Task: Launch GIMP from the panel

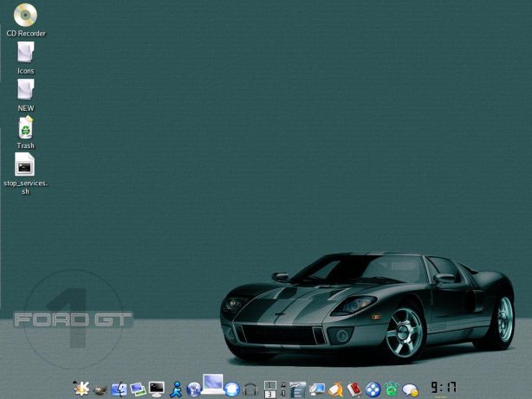Action: tap(100, 390)
